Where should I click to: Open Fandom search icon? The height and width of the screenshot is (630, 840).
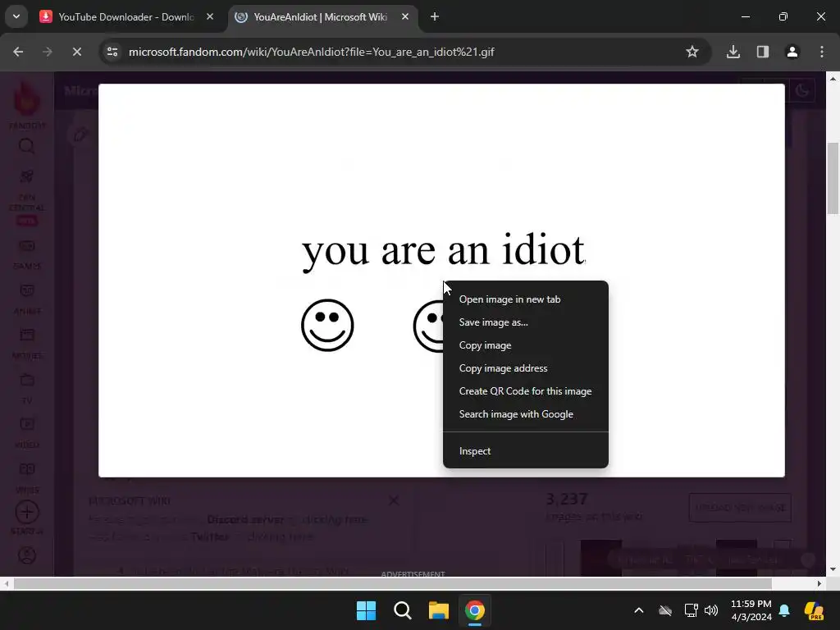[x=27, y=146]
